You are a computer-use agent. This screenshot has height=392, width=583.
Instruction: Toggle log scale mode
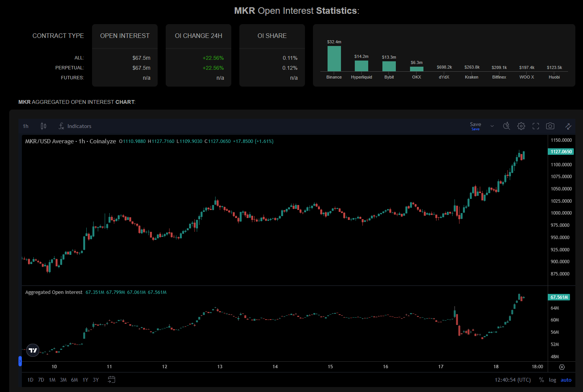click(x=552, y=380)
